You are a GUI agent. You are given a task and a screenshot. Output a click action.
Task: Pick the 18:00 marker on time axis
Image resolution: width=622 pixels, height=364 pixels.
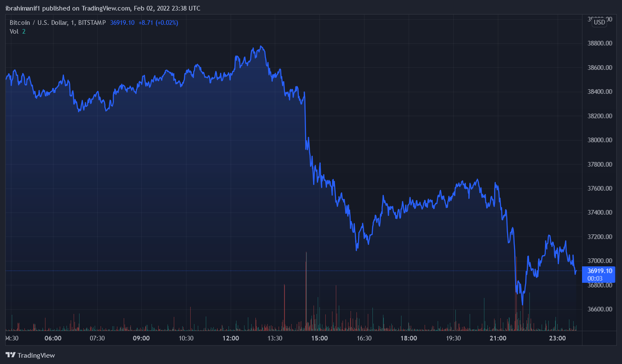(x=409, y=338)
